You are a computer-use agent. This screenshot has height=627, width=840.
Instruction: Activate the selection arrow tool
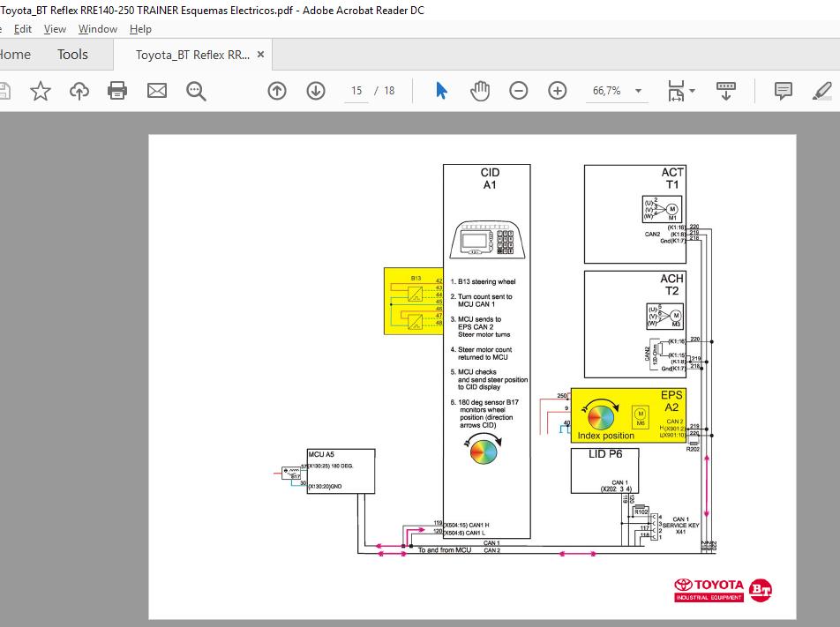pos(442,91)
